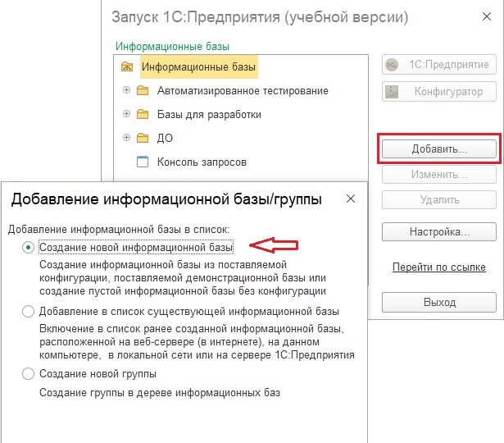
Task: Follow the Перейти по ссылке link
Action: tap(439, 267)
